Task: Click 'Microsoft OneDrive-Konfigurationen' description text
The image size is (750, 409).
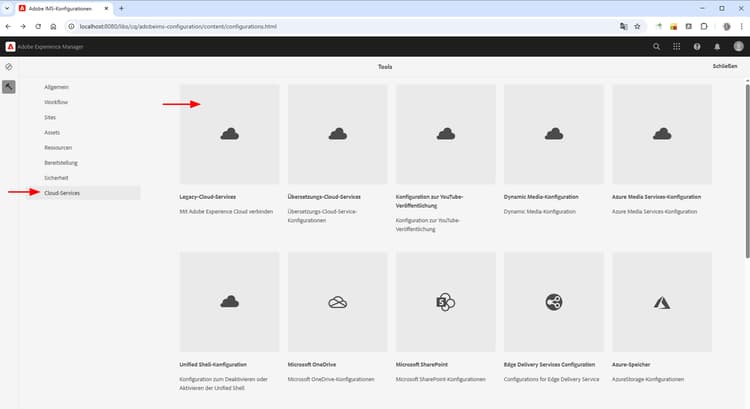Action: (x=331, y=379)
